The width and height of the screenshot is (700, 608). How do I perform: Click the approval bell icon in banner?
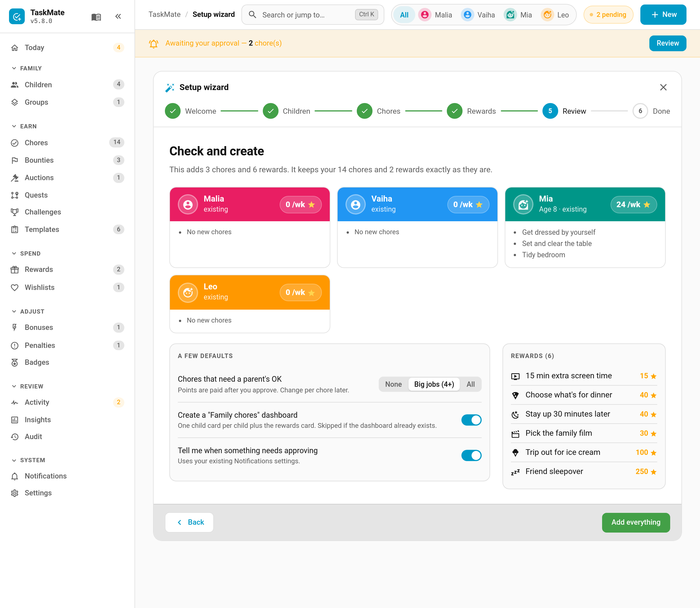154,43
